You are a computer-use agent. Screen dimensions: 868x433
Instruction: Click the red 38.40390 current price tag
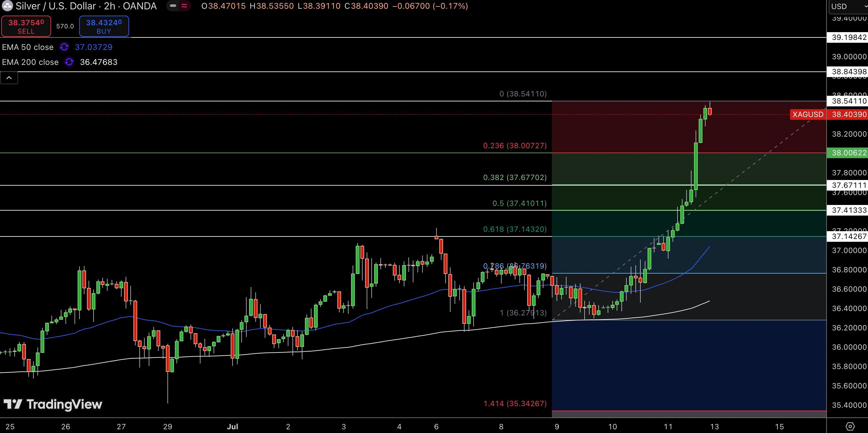847,114
